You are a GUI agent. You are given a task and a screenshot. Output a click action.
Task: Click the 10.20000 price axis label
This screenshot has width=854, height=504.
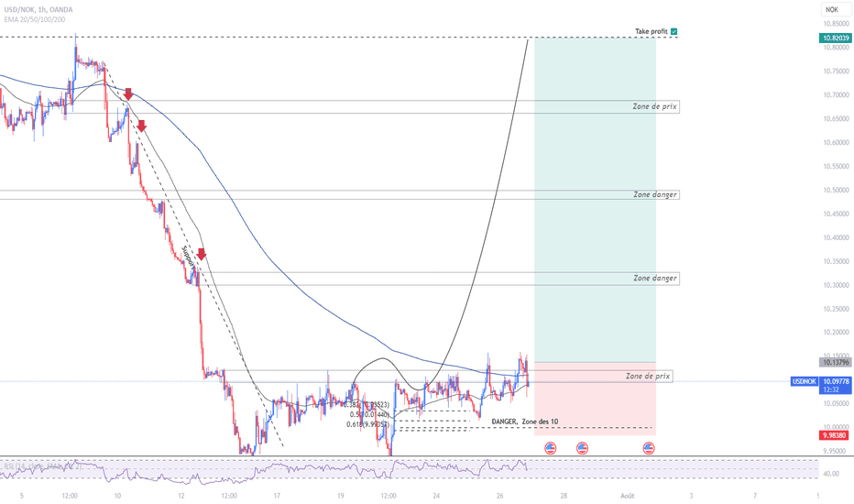tap(836, 333)
